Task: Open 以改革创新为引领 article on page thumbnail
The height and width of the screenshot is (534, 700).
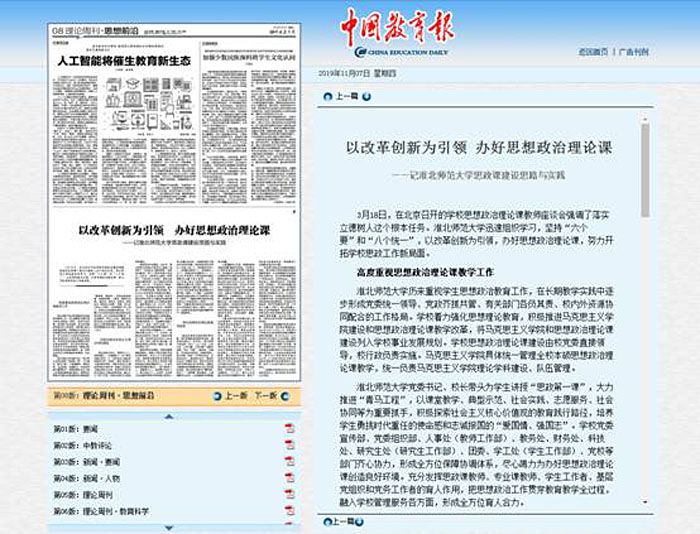Action: click(x=174, y=230)
